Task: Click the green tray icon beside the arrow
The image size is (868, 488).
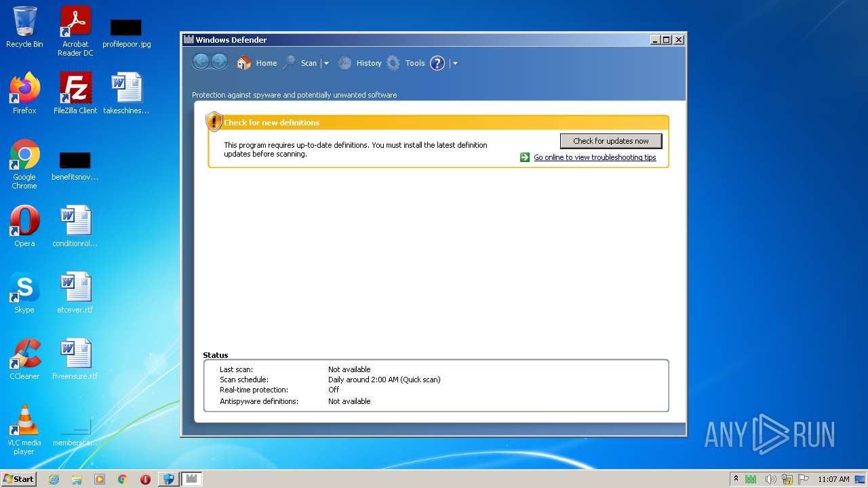Action: pyautogui.click(x=751, y=479)
